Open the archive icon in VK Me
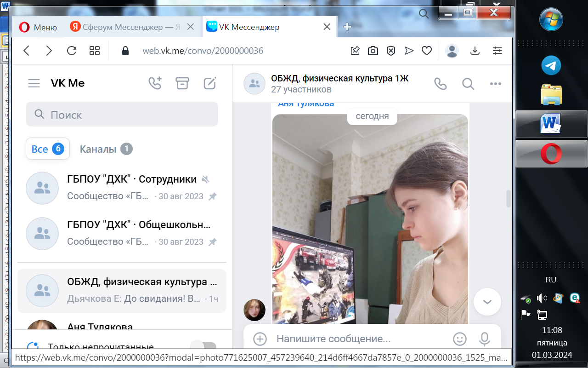This screenshot has width=588, height=368. click(182, 83)
